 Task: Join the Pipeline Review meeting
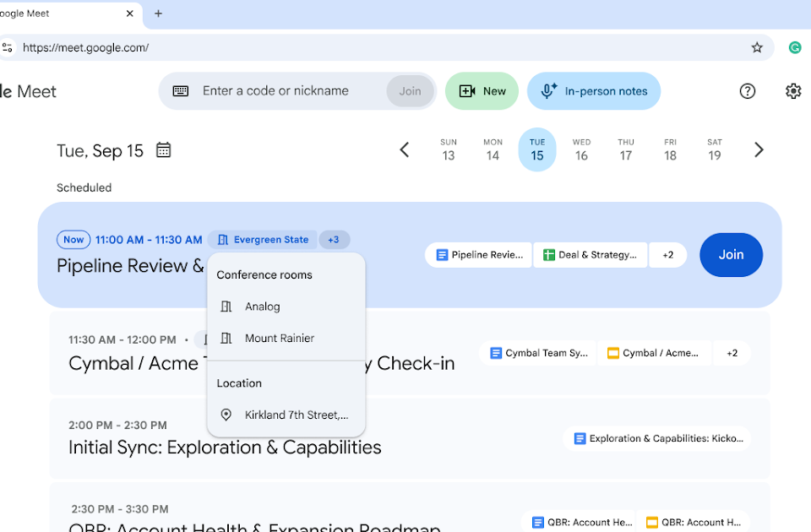tap(731, 255)
